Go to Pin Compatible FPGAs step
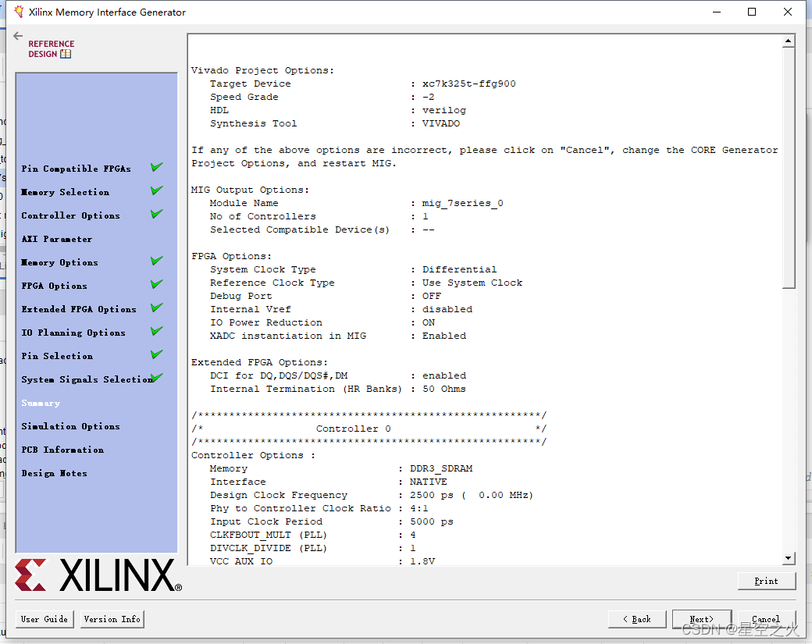812x644 pixels. (x=76, y=169)
